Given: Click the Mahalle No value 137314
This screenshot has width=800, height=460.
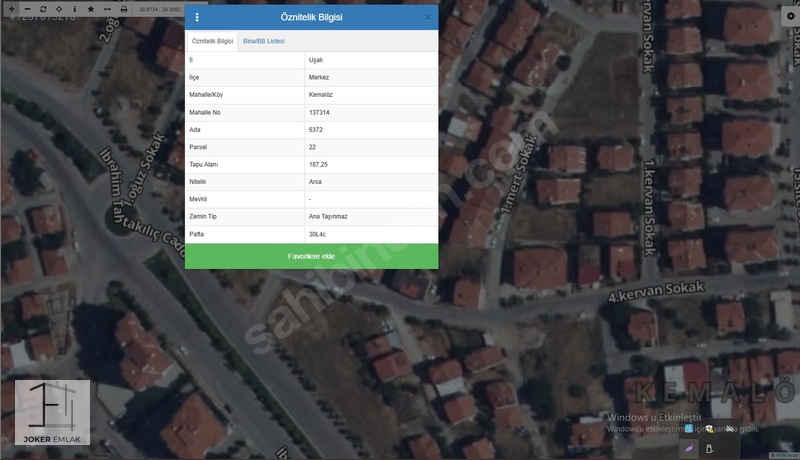Looking at the screenshot, I should click(x=320, y=112).
